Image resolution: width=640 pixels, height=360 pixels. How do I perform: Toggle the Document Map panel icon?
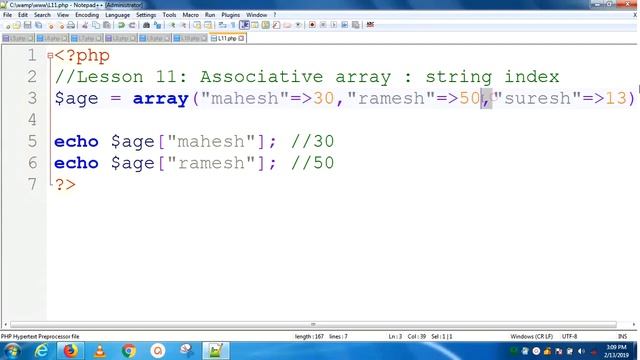tap(266, 25)
